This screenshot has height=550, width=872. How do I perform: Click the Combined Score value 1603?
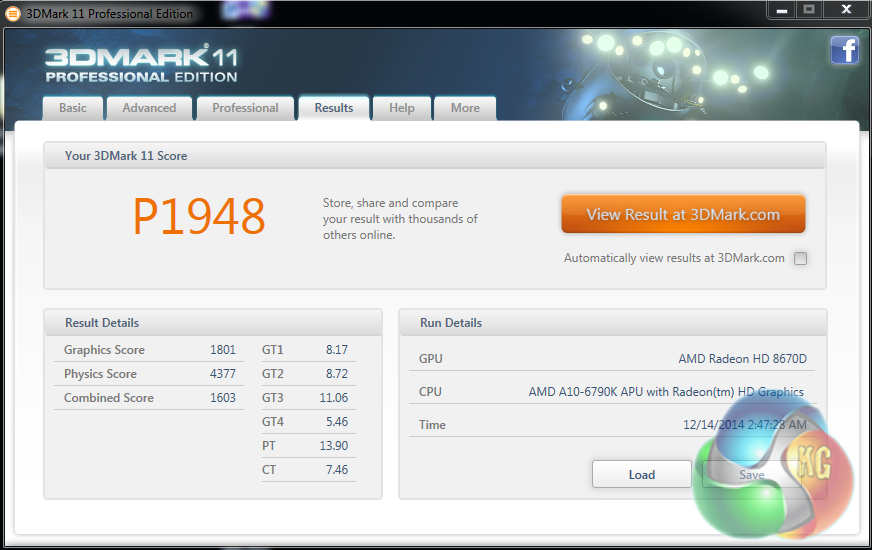[x=222, y=398]
